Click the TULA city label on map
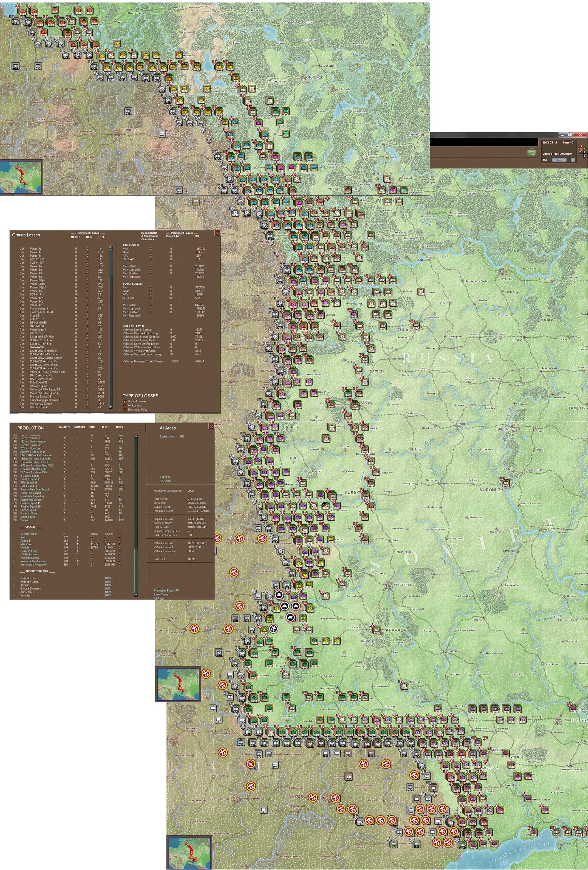The height and width of the screenshot is (870, 588). (403, 330)
